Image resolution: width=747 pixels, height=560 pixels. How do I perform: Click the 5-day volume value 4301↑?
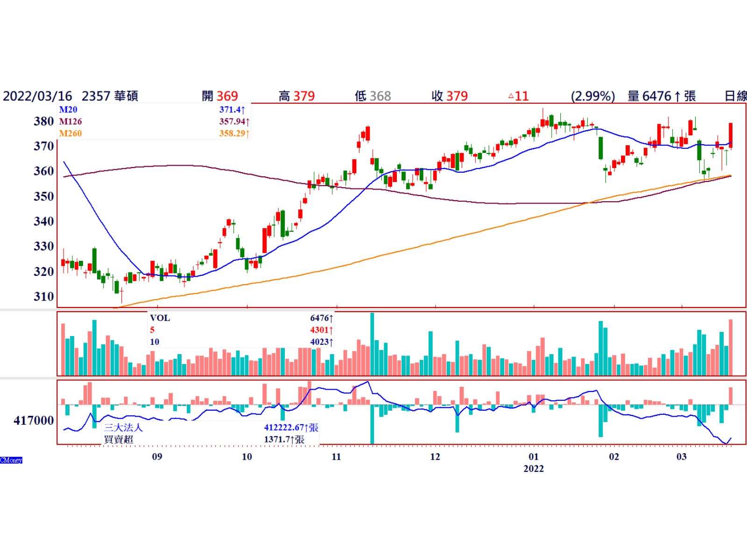tap(322, 330)
